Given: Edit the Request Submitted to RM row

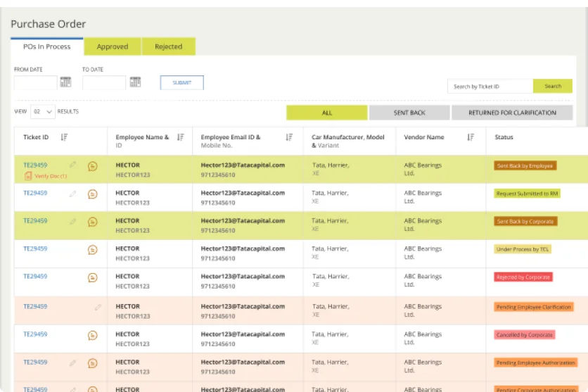Looking at the screenshot, I should [x=72, y=194].
